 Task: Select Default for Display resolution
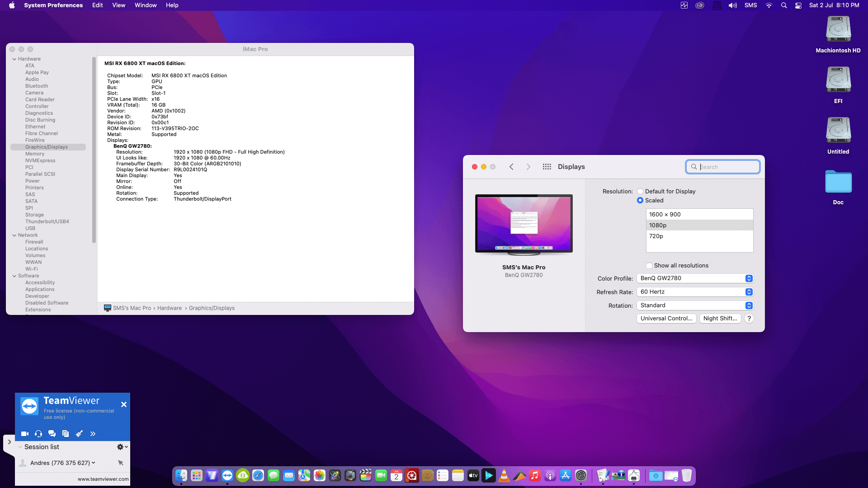640,192
